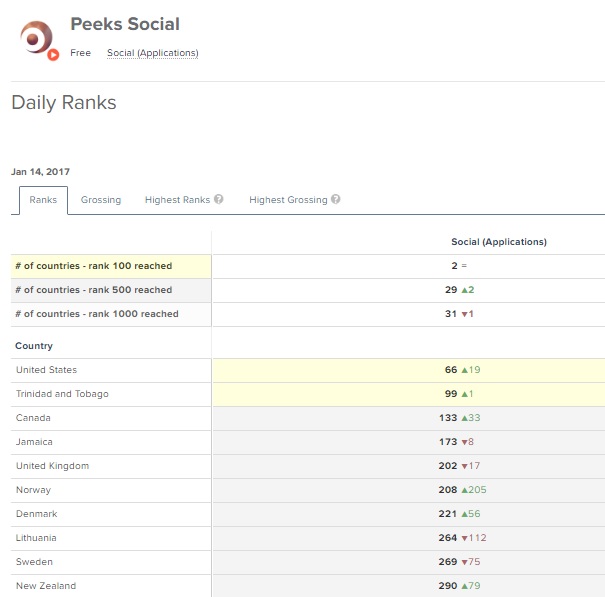The width and height of the screenshot is (605, 597).
Task: Click the Peeks Social app title
Action: coord(125,24)
